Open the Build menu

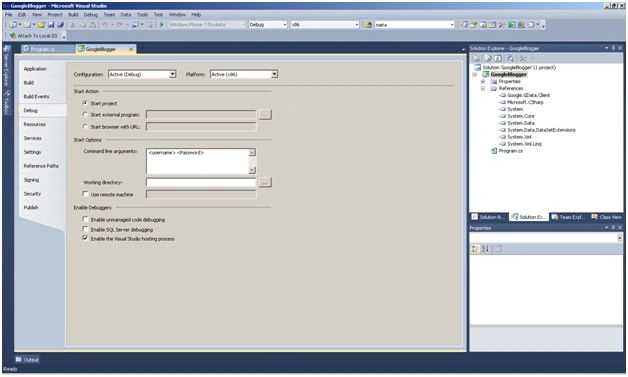(73, 14)
